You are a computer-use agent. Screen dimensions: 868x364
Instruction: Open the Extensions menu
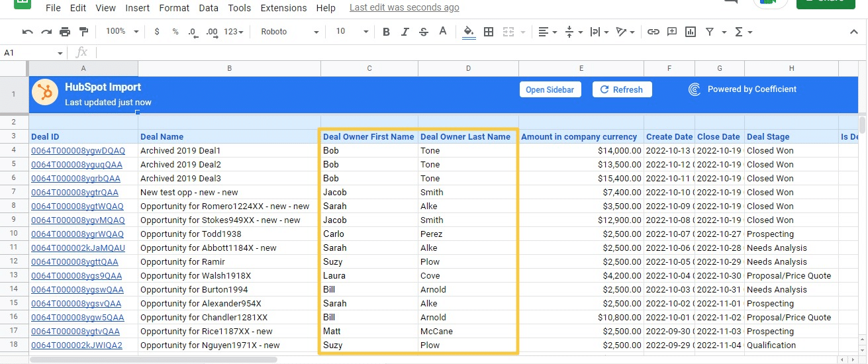(x=283, y=8)
